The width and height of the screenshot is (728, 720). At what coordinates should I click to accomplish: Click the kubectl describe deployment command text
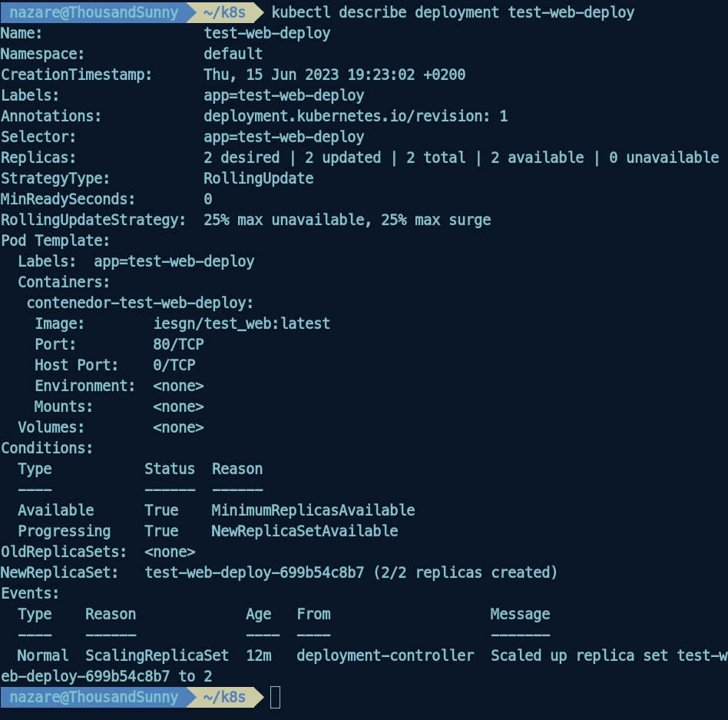(x=453, y=12)
